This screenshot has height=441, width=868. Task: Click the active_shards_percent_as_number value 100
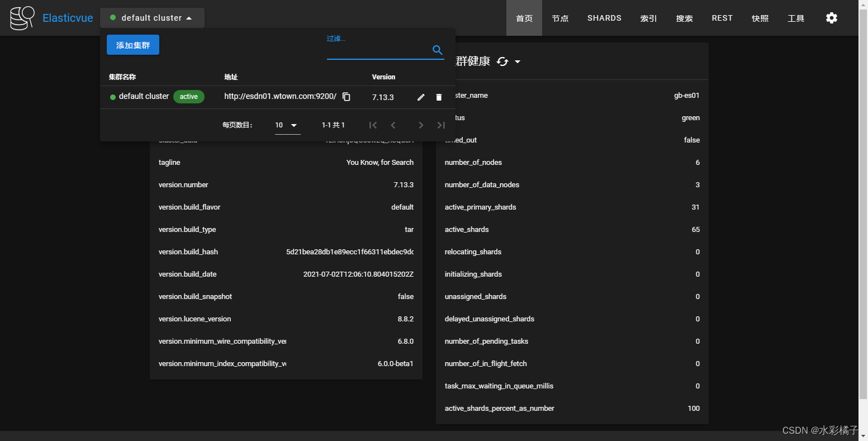click(694, 408)
